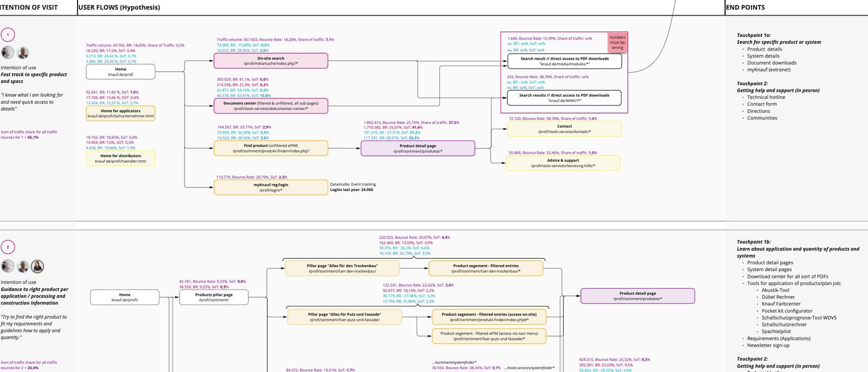868x372 pixels.
Task: Click the 'Schallschutzprognose-Tool WDVS' entry
Action: coord(799,318)
